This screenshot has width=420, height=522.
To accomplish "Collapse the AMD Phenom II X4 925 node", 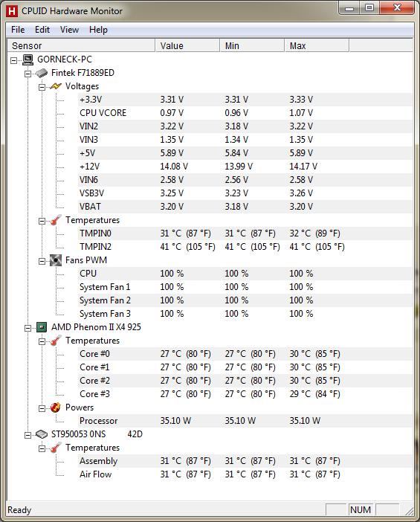I will pos(28,328).
